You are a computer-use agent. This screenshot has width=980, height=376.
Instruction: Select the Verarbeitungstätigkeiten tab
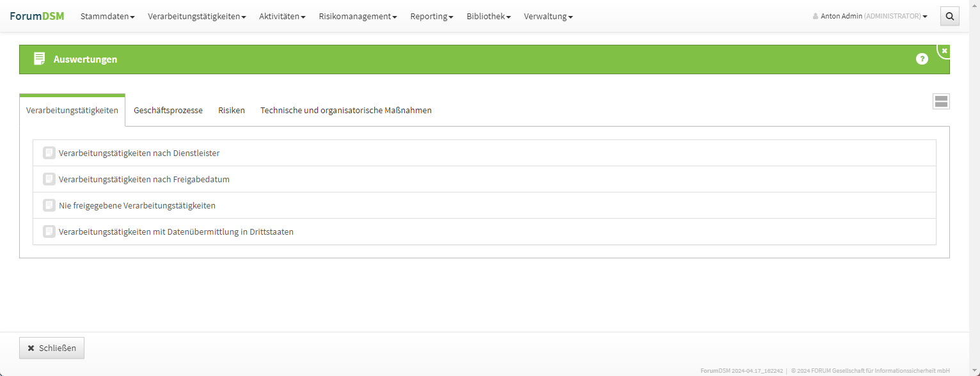(72, 110)
